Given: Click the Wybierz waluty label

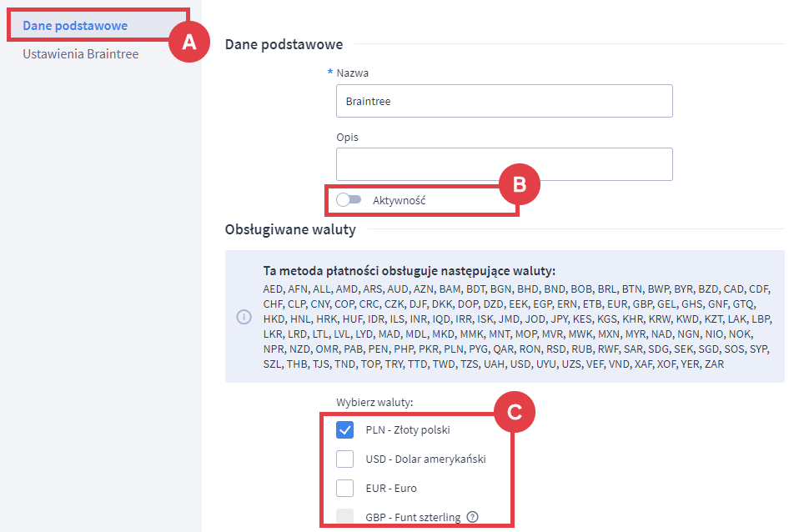Looking at the screenshot, I should coord(374,402).
